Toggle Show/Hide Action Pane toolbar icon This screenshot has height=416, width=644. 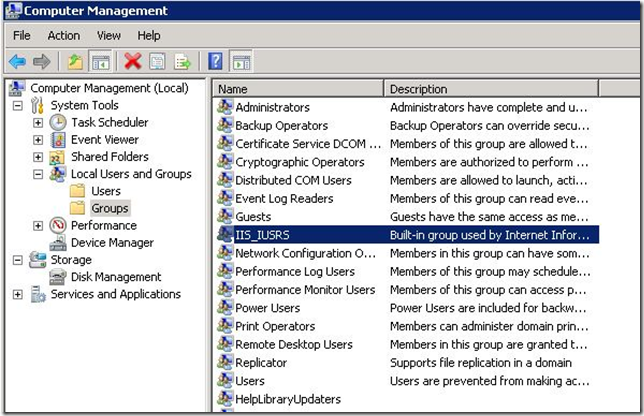click(x=241, y=61)
